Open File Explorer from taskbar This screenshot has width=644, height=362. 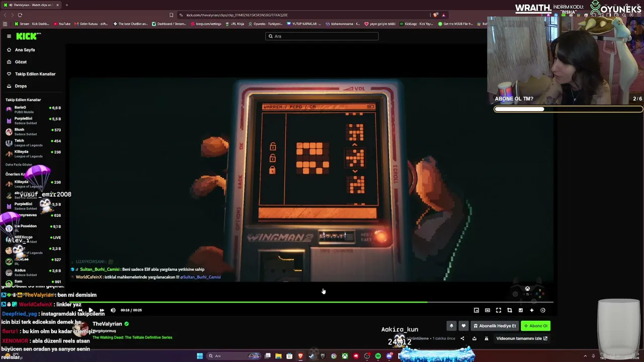(x=278, y=356)
